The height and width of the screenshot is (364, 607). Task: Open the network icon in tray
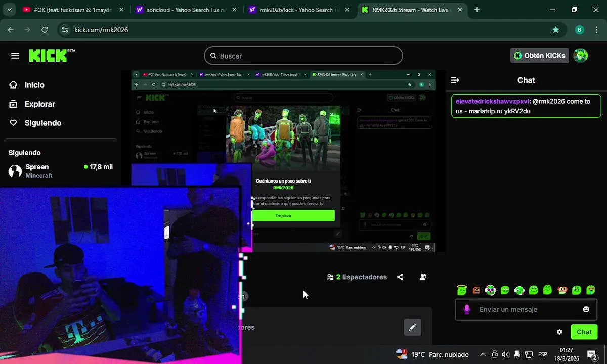click(529, 354)
